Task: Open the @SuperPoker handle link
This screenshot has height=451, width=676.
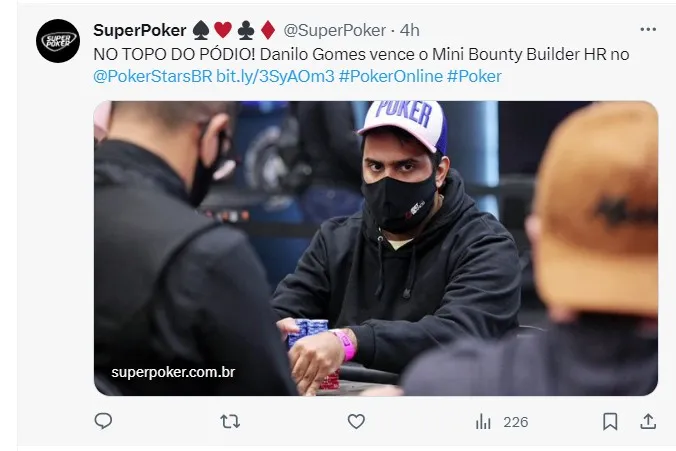Action: 335,30
